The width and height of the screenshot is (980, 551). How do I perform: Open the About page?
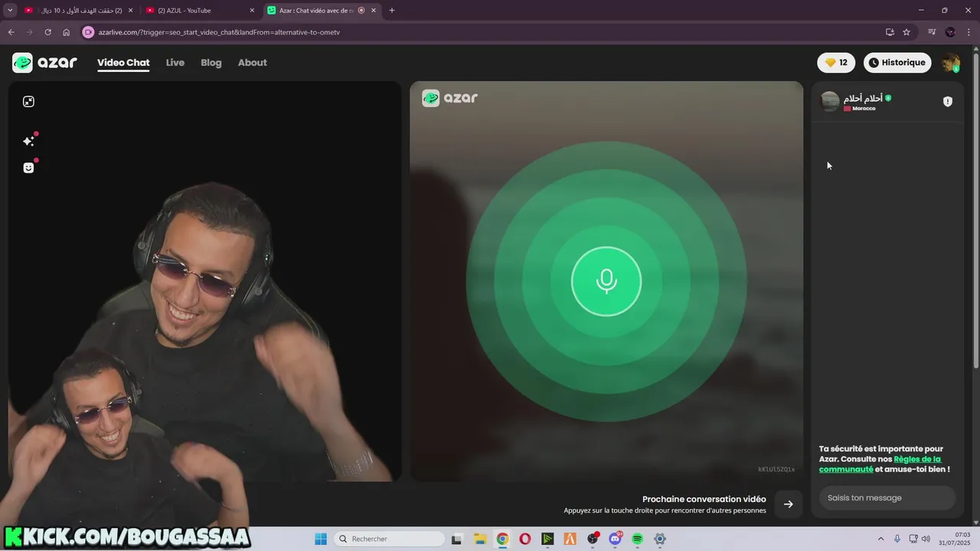(x=252, y=63)
